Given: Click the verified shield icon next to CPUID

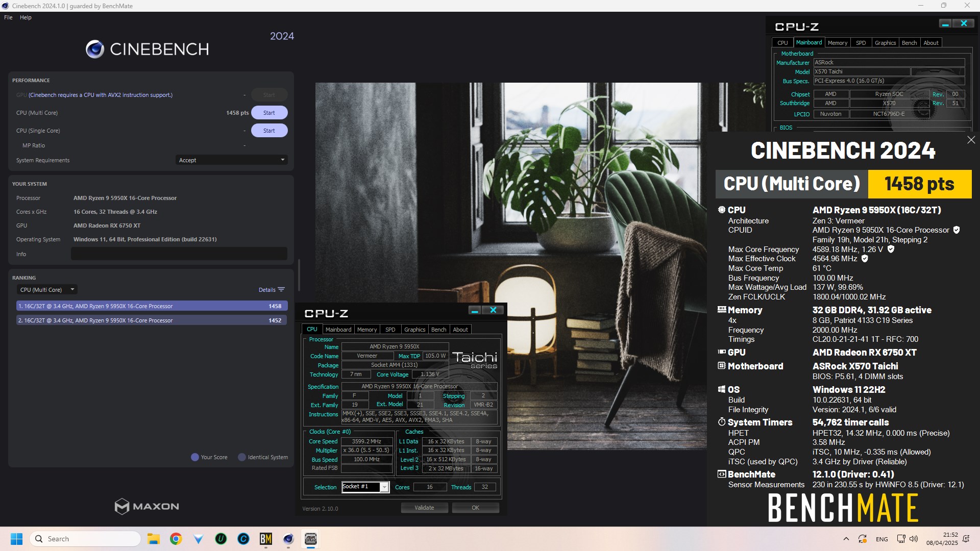Looking at the screenshot, I should pyautogui.click(x=957, y=230).
